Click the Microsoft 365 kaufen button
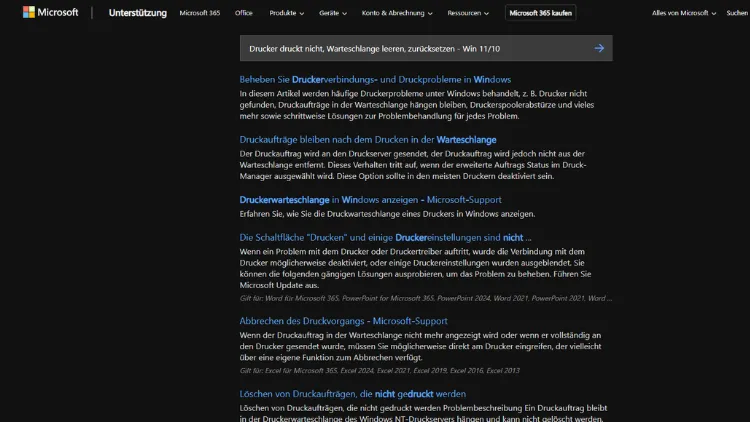The height and width of the screenshot is (422, 750). [x=540, y=13]
